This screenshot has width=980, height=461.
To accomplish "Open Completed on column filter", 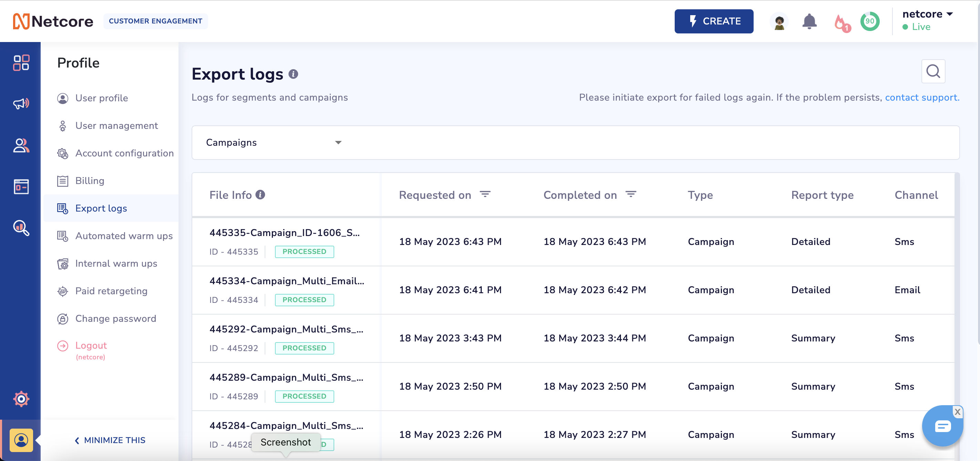I will click(631, 195).
